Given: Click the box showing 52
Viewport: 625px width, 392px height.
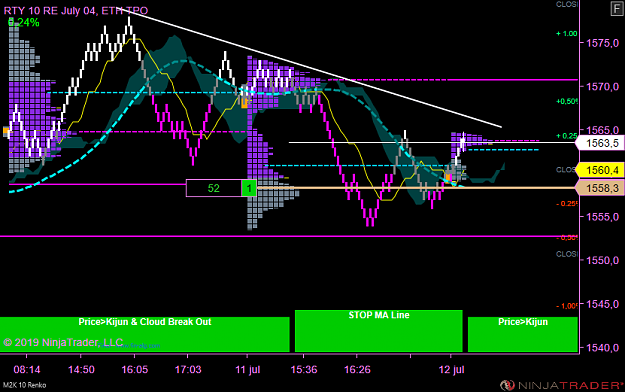Looking at the screenshot, I should pos(214,188).
